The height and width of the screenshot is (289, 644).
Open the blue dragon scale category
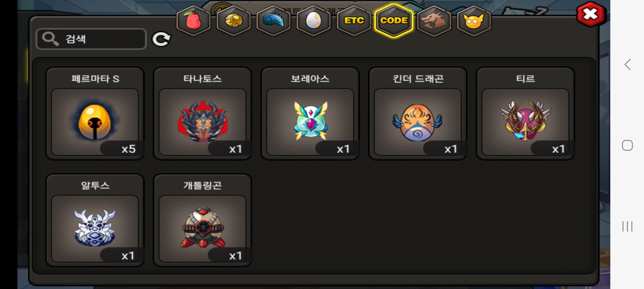click(273, 21)
